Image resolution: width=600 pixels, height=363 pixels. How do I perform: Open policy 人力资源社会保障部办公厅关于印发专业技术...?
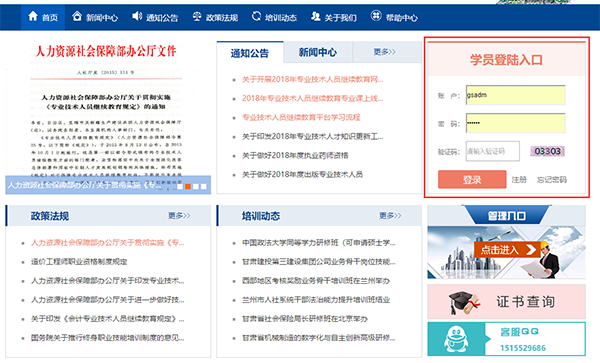108,281
